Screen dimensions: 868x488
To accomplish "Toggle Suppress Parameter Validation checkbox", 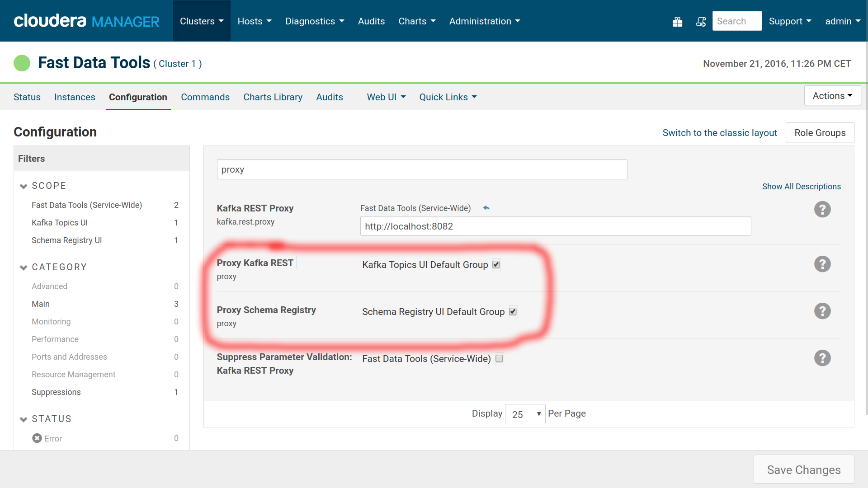I will tap(500, 359).
